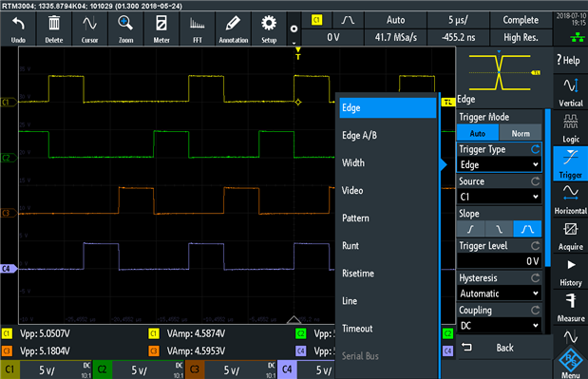Set trigger mode to Norm
The width and height of the screenshot is (588, 379).
click(x=521, y=133)
